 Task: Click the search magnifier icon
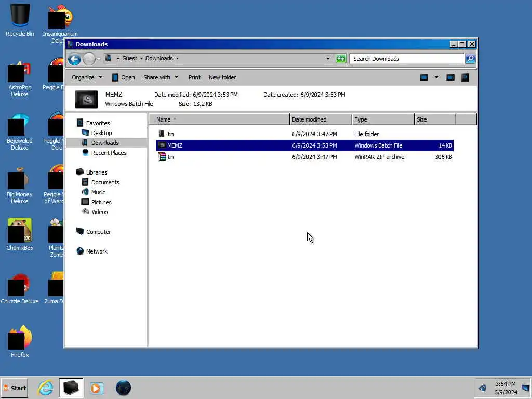[x=470, y=59]
